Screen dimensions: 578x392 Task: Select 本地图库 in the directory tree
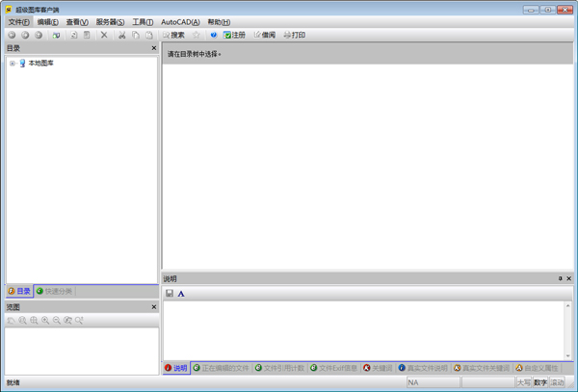(x=40, y=64)
